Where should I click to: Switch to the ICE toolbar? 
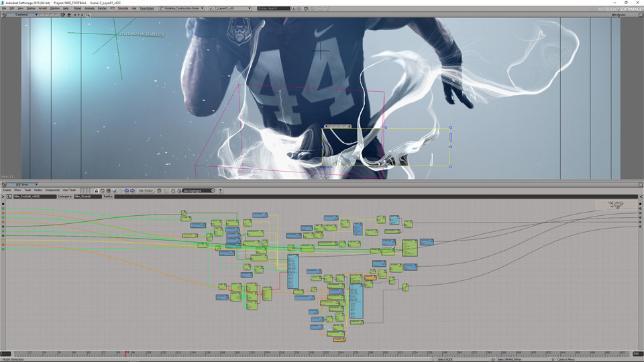[x=112, y=8]
